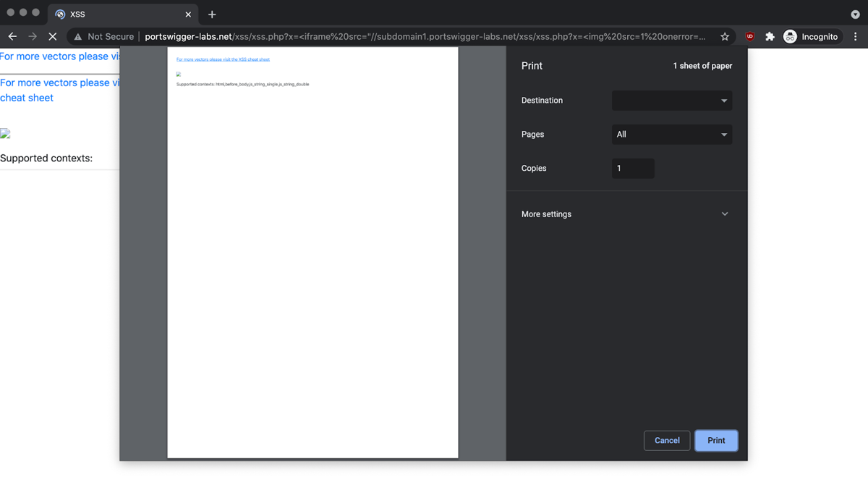
Task: Stop page loading with X icon
Action: pyautogui.click(x=53, y=36)
